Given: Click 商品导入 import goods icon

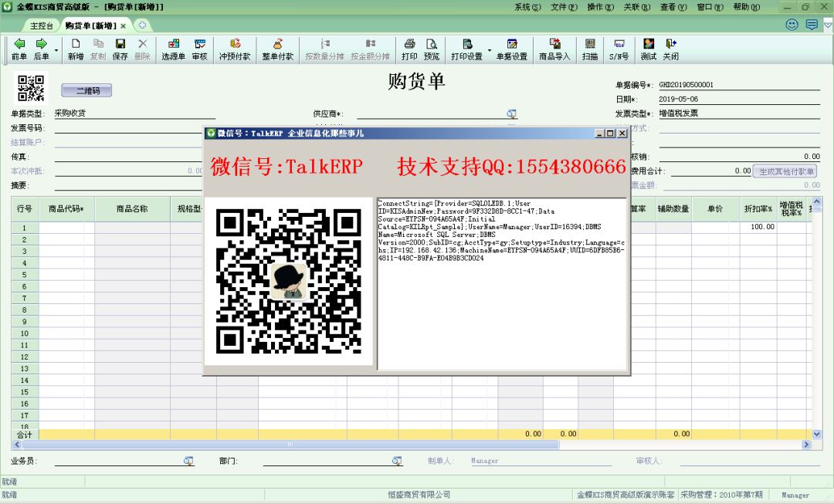Looking at the screenshot, I should click(x=554, y=49).
